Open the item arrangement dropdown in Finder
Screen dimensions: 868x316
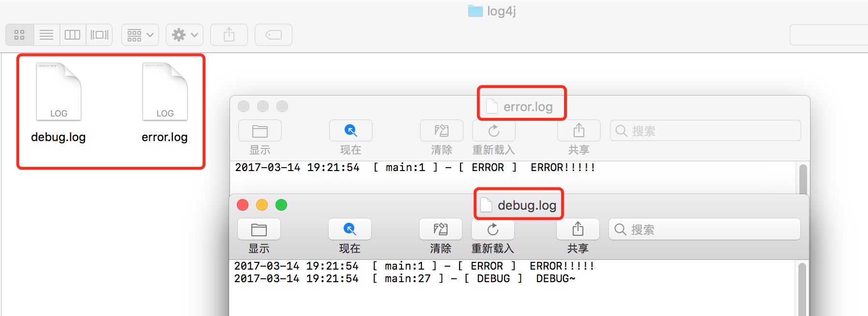click(x=140, y=35)
